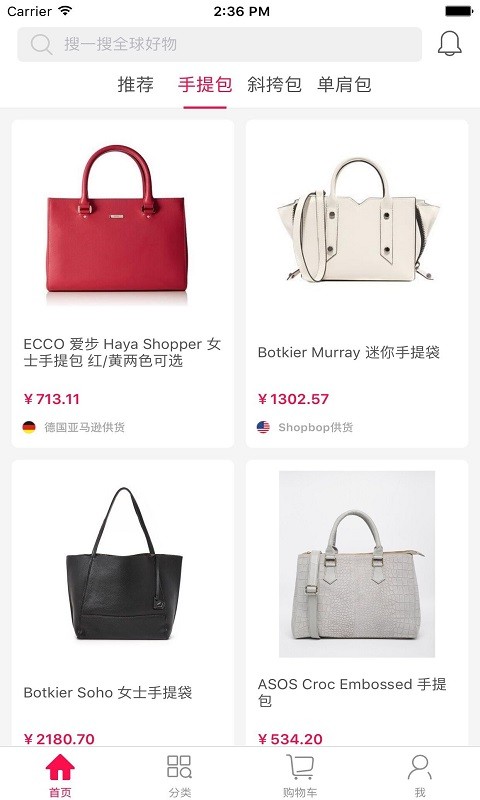The image size is (480, 800).
Task: Open notifications via the bell icon
Action: pyautogui.click(x=449, y=44)
